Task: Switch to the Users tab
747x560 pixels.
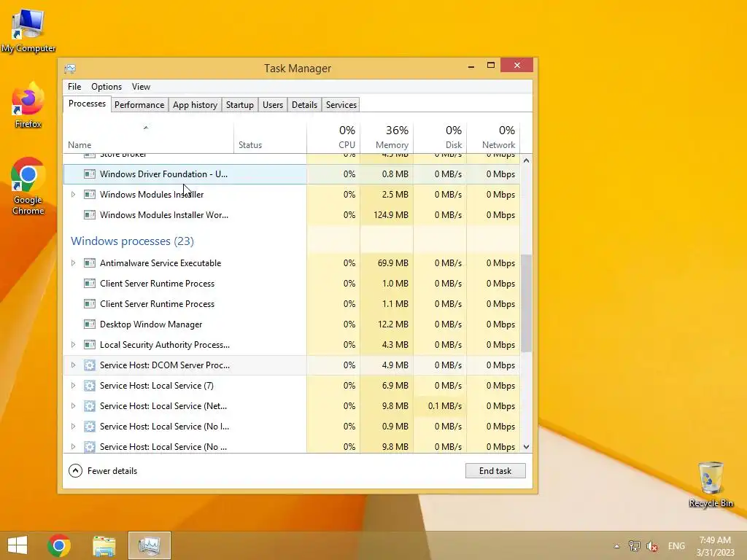Action: pyautogui.click(x=273, y=105)
